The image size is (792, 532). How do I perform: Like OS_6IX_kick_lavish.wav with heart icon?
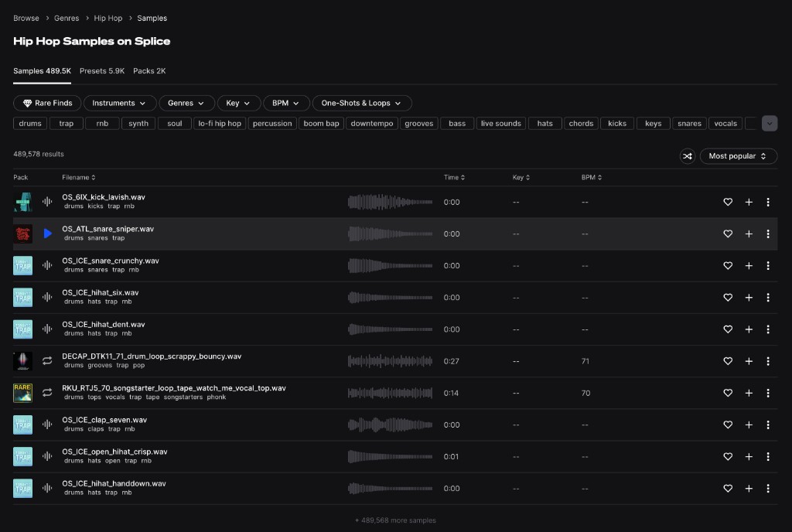[x=727, y=202]
